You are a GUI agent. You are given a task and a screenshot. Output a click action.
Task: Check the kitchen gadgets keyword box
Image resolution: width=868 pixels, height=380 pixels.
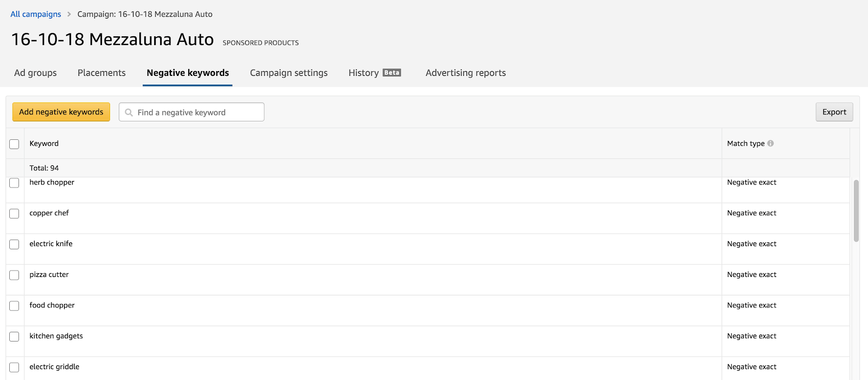tap(14, 337)
